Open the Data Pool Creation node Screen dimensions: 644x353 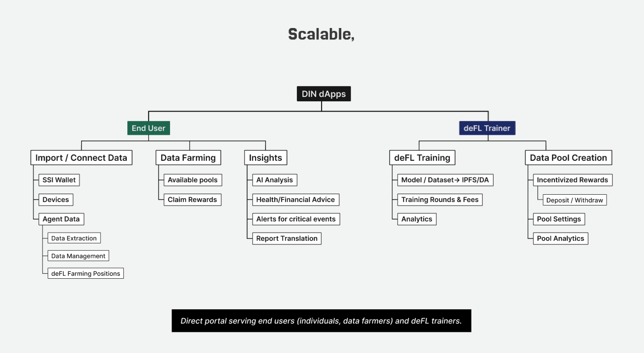(568, 158)
